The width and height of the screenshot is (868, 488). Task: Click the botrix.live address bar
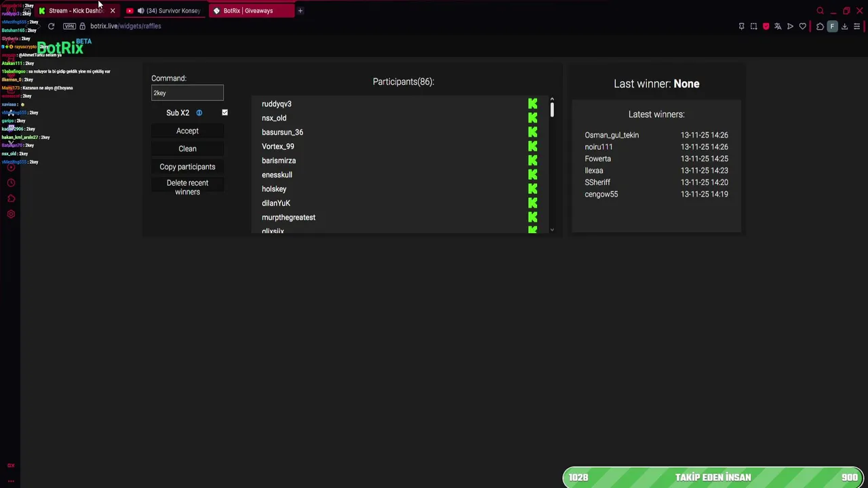click(x=125, y=26)
